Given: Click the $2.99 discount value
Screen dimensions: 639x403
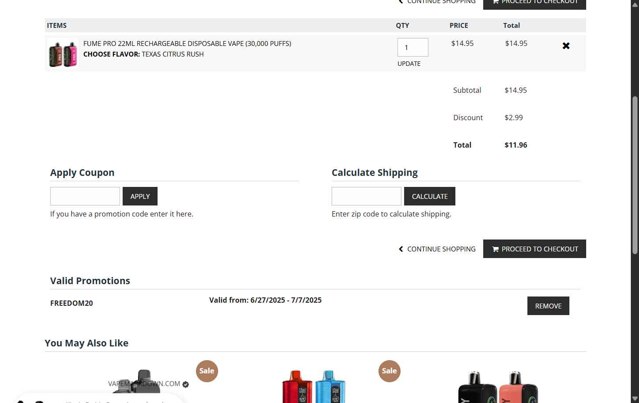Looking at the screenshot, I should click(513, 117).
